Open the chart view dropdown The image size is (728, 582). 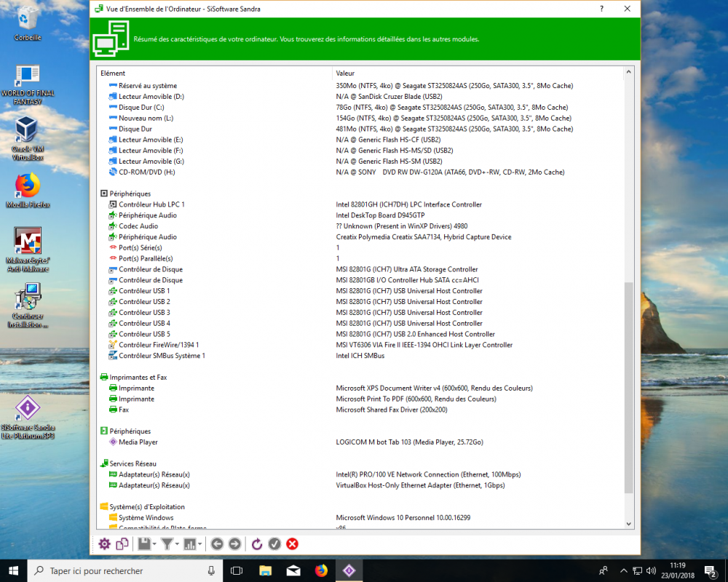point(199,544)
